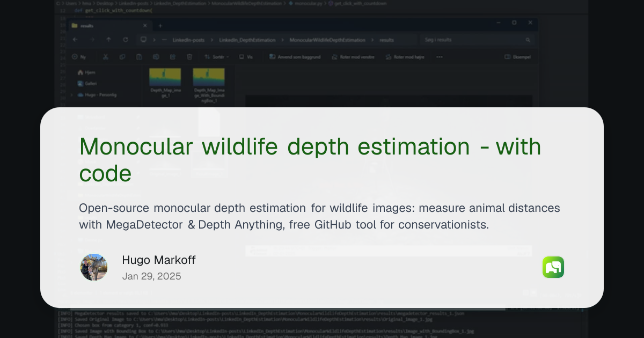The width and height of the screenshot is (644, 338).
Task: Click the 'LinkedIn_DepthEstimation' breadcrumb segment
Action: click(247, 40)
